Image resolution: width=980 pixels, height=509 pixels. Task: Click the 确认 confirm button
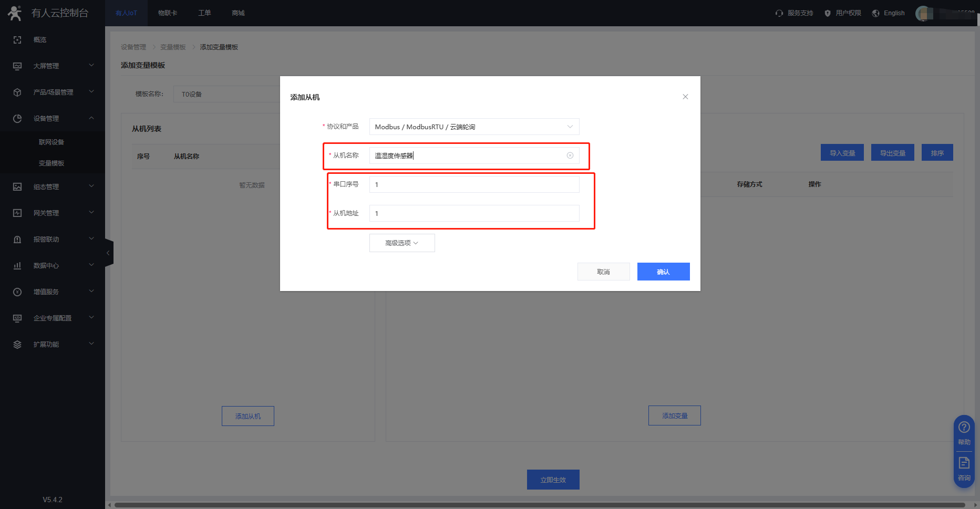[663, 272]
